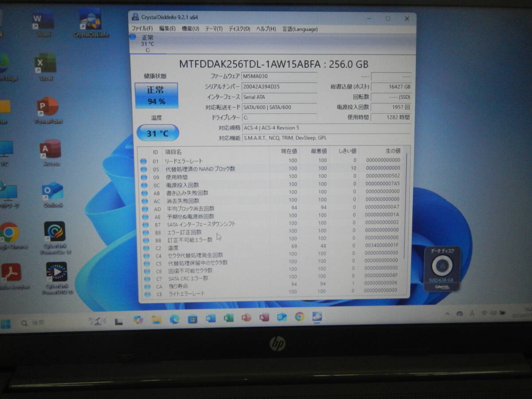Launch Microsoft Edge from the taskbar

click(x=174, y=319)
